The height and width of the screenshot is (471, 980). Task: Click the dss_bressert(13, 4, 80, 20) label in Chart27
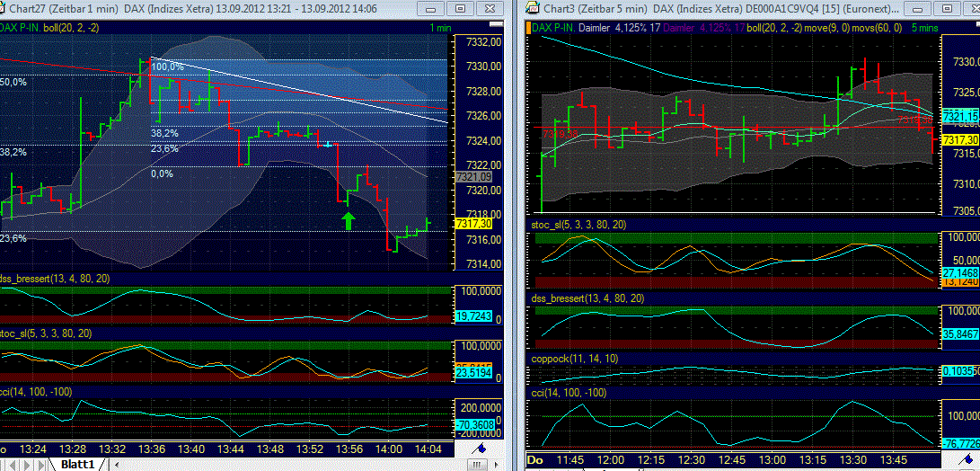point(55,279)
